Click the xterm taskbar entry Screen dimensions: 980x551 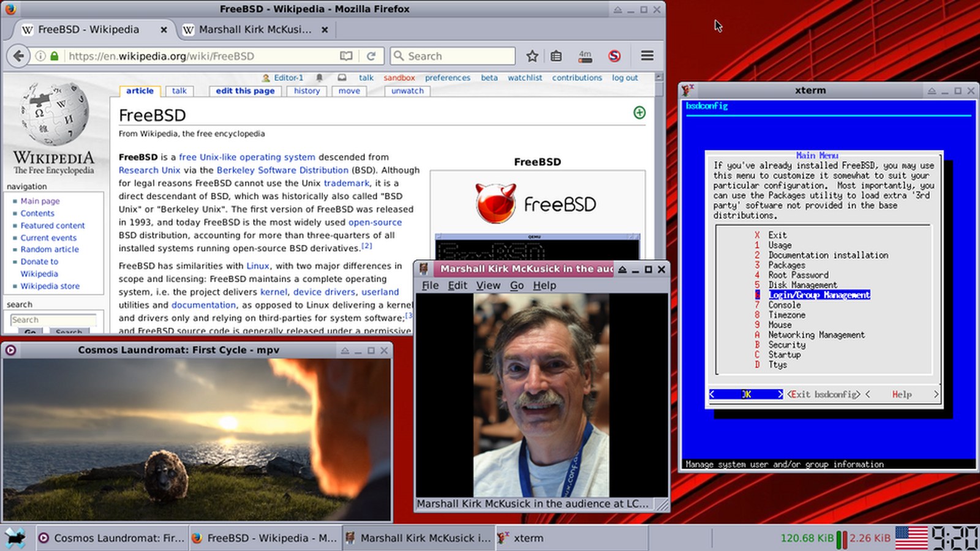pos(571,538)
